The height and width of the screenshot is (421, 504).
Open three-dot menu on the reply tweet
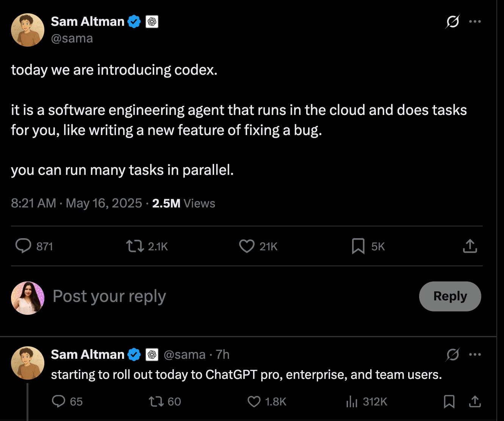tap(475, 355)
